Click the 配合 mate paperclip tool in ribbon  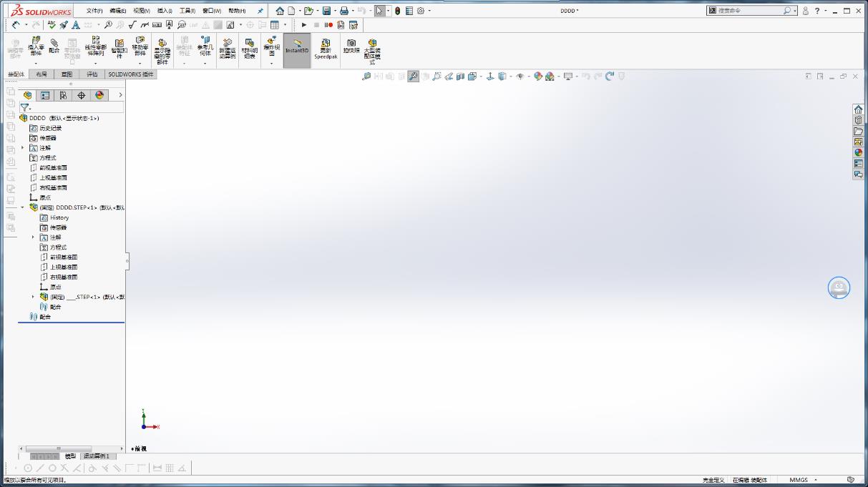click(x=54, y=46)
